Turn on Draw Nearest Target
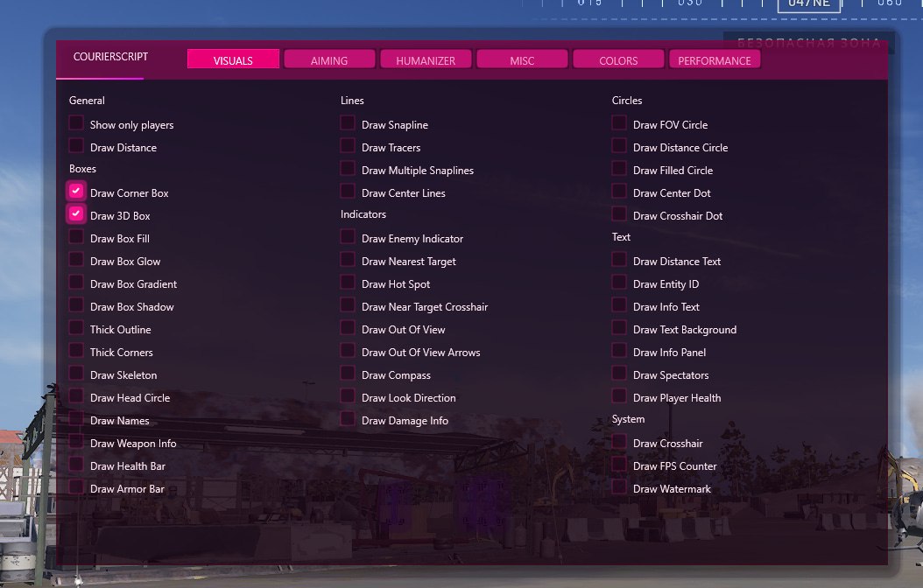This screenshot has height=588, width=923. 348,259
